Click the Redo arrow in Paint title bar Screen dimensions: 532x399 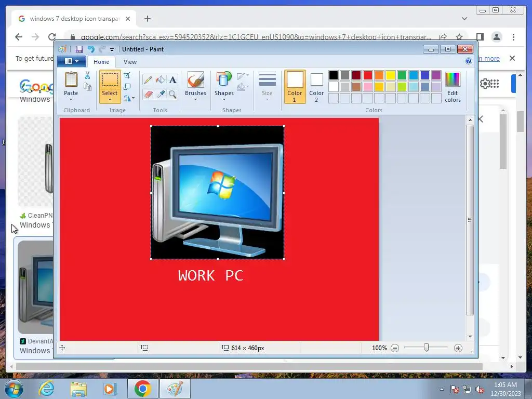click(x=102, y=49)
